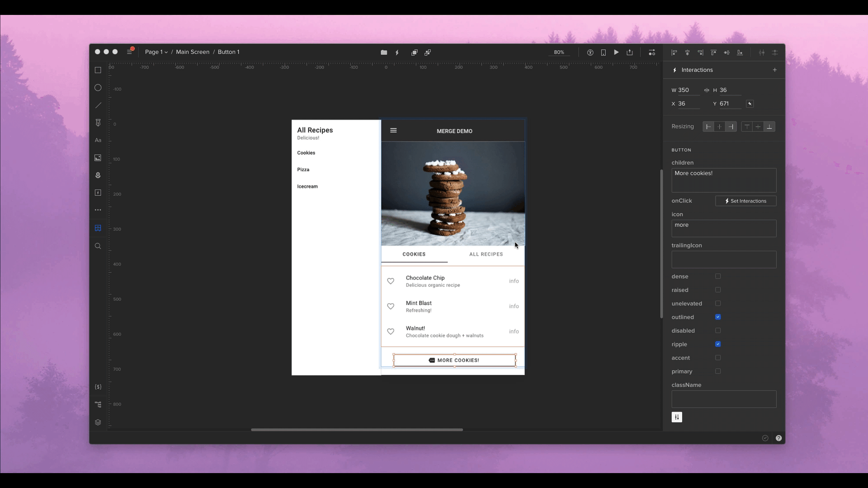Toggle the aspect ratio lock between W and H

pyautogui.click(x=707, y=90)
